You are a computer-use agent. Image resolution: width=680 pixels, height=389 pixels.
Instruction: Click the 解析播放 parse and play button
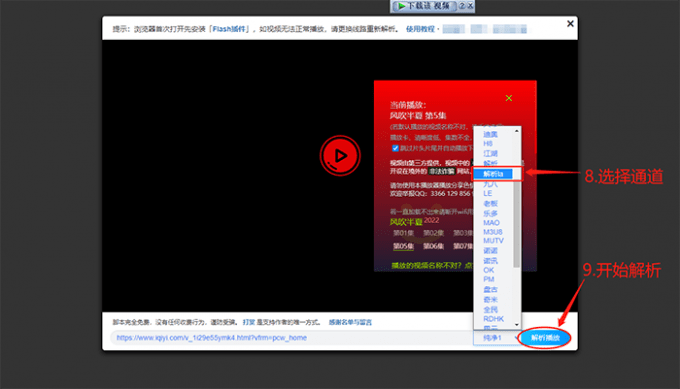[545, 338]
